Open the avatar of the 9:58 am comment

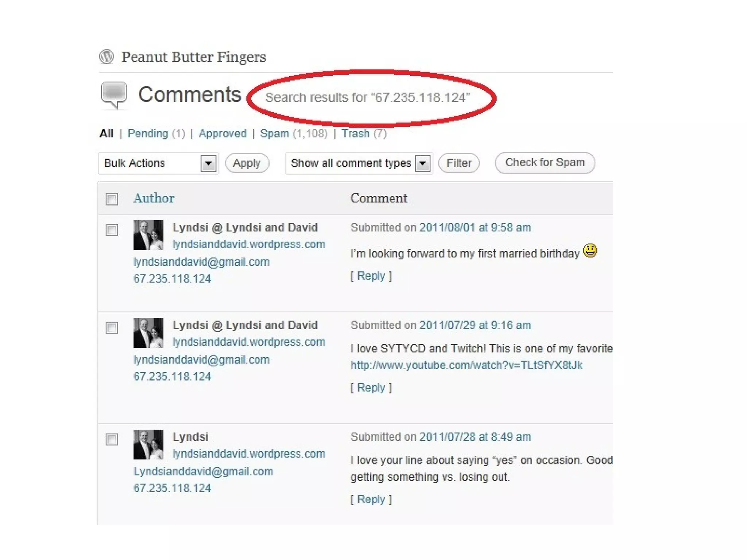[x=148, y=235]
